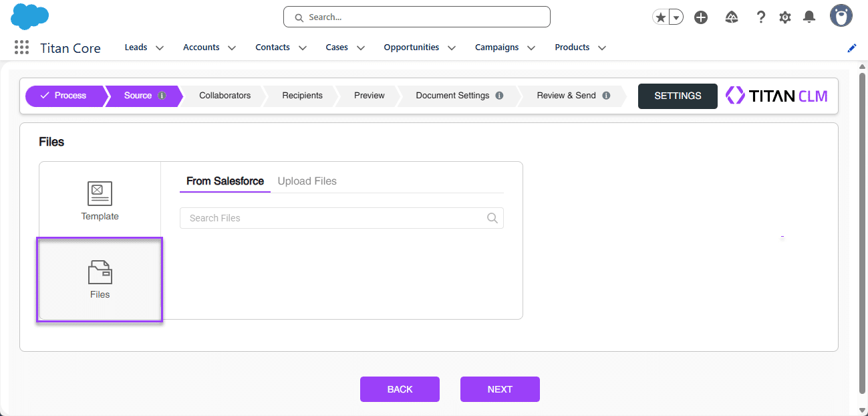Open the global create plus icon
Image resolution: width=868 pixels, height=416 pixels.
[x=700, y=17]
